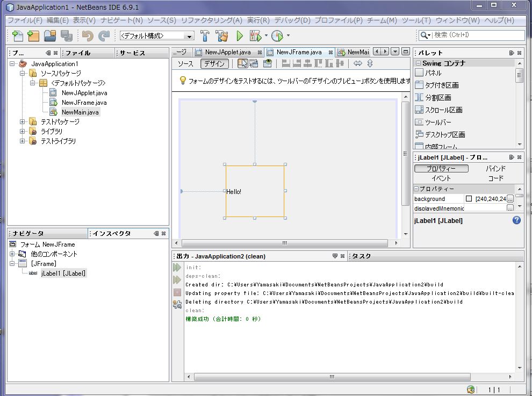
Task: Open the リファクタリング(R) menu
Action: click(211, 20)
